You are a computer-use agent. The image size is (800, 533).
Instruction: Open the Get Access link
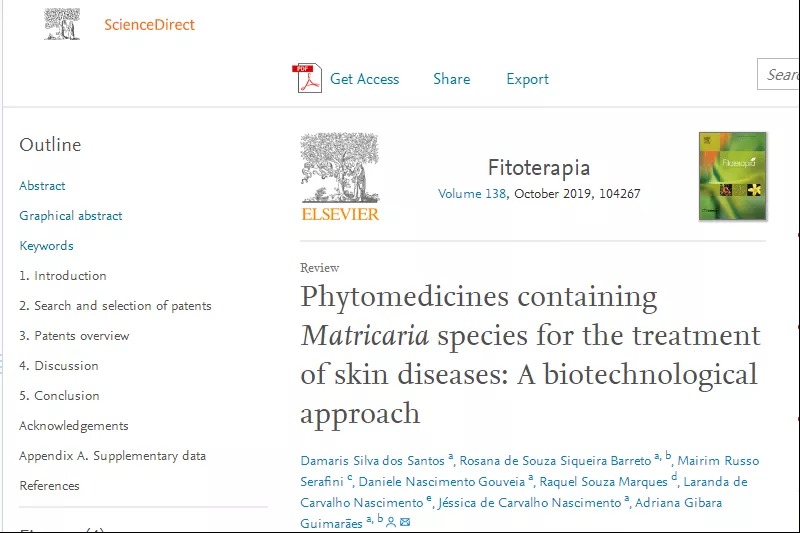[x=364, y=79]
